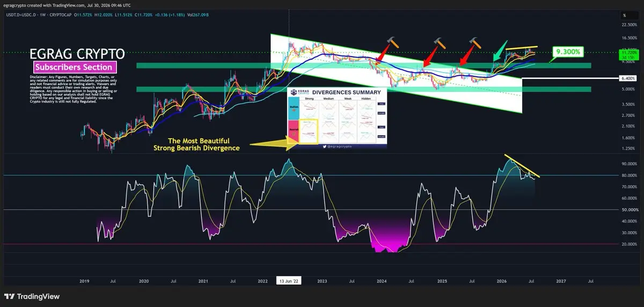Open the Divergences Summary image

[337, 118]
